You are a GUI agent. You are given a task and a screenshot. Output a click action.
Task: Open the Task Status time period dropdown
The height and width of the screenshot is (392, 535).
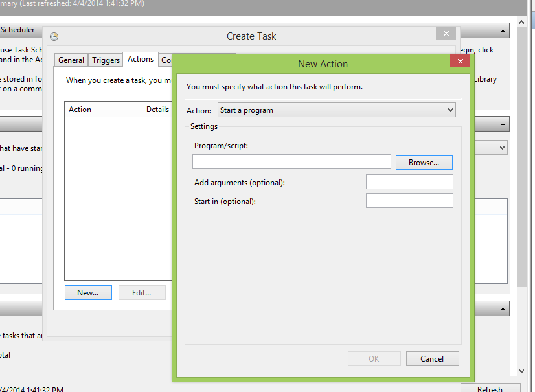point(503,148)
